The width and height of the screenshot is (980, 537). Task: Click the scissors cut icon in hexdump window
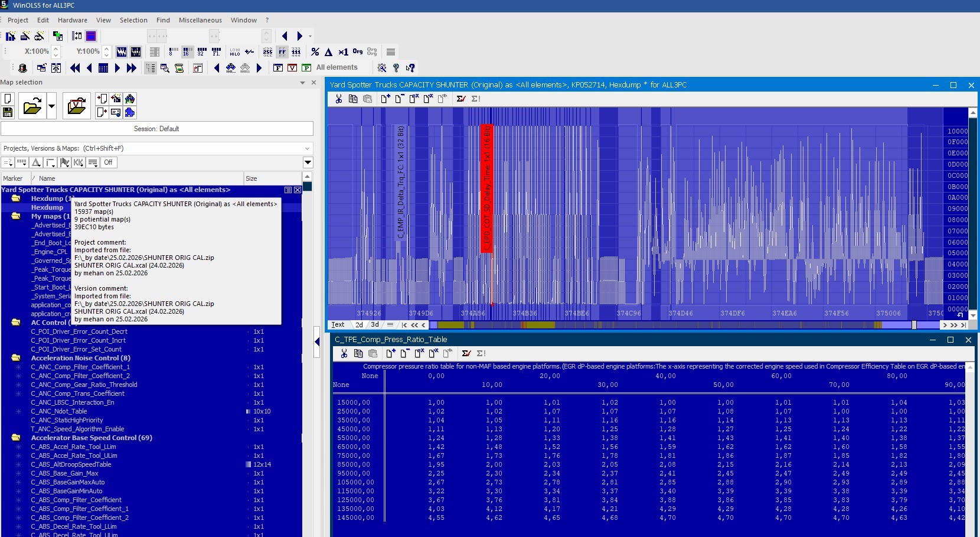[x=338, y=99]
